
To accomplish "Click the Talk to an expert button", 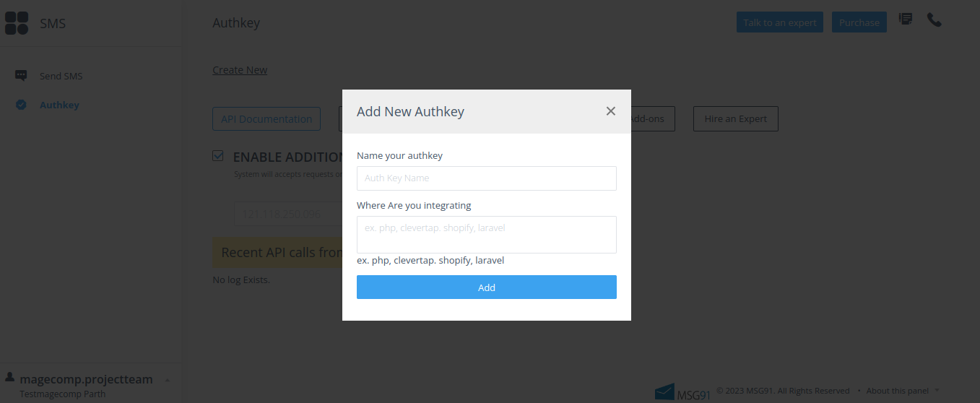I will (x=779, y=22).
